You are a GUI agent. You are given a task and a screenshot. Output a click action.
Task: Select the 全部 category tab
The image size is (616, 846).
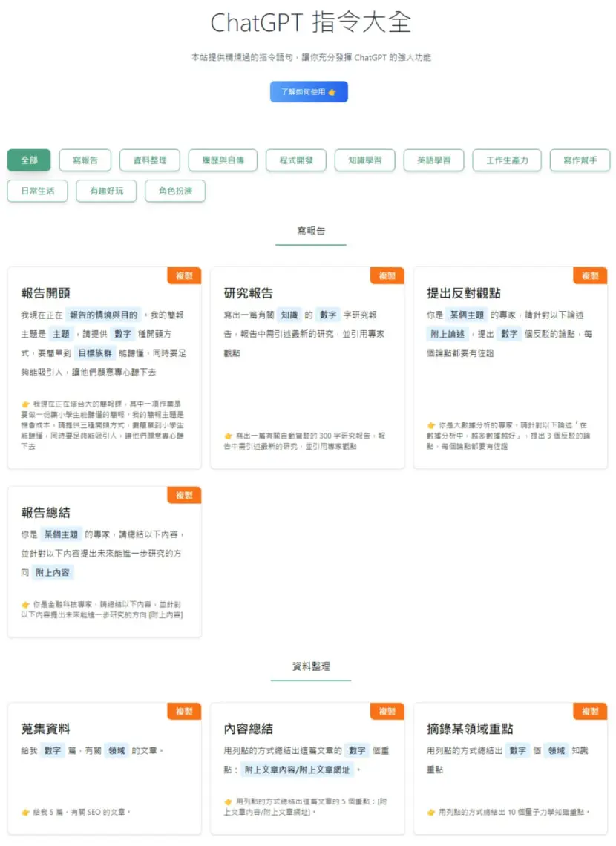point(29,160)
